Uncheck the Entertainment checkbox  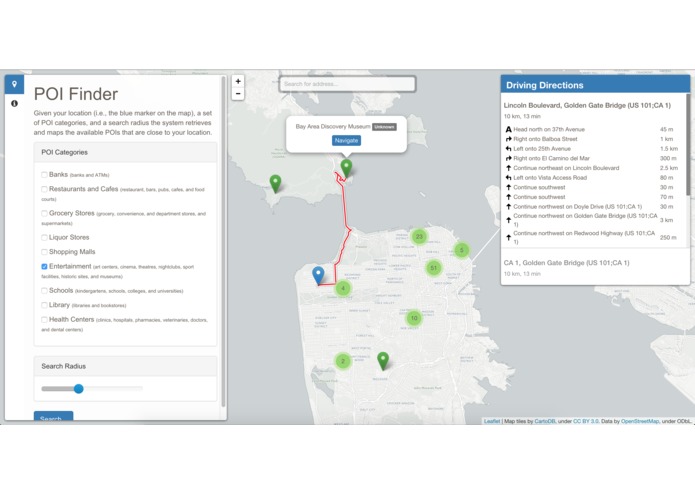pos(44,267)
